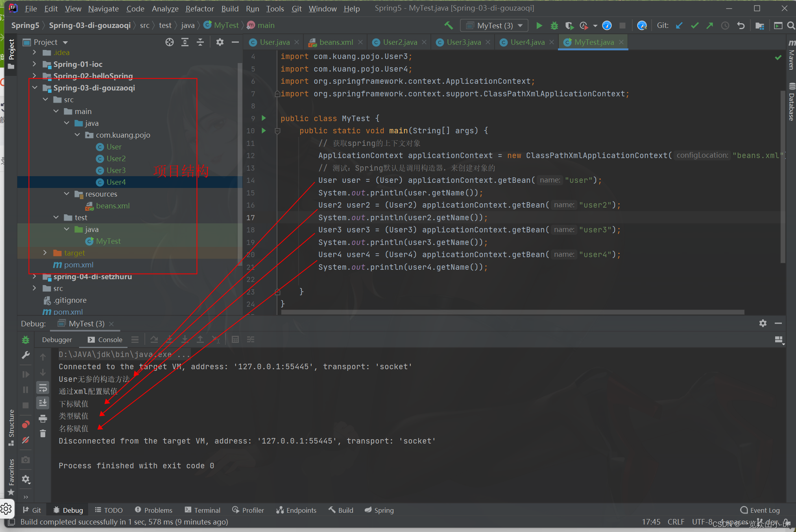796x532 pixels.
Task: Collapse the resources folder in tree
Action: click(x=66, y=194)
